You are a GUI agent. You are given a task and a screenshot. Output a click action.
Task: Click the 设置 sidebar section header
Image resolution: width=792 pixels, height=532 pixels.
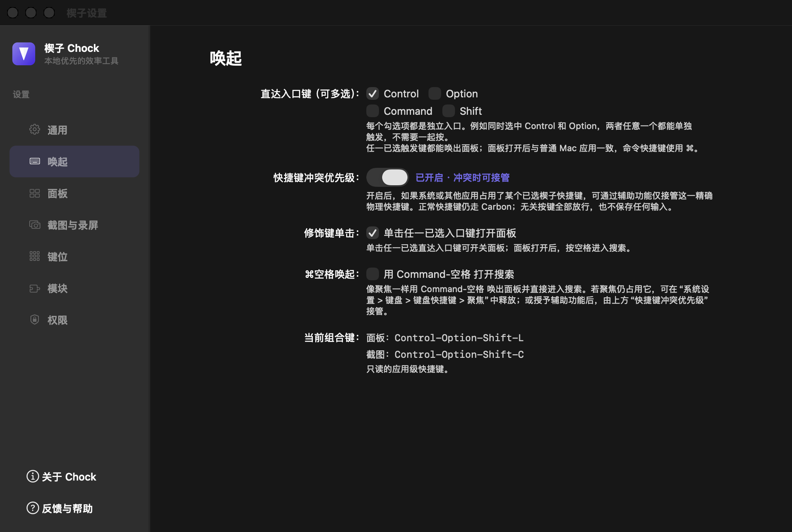point(21,94)
